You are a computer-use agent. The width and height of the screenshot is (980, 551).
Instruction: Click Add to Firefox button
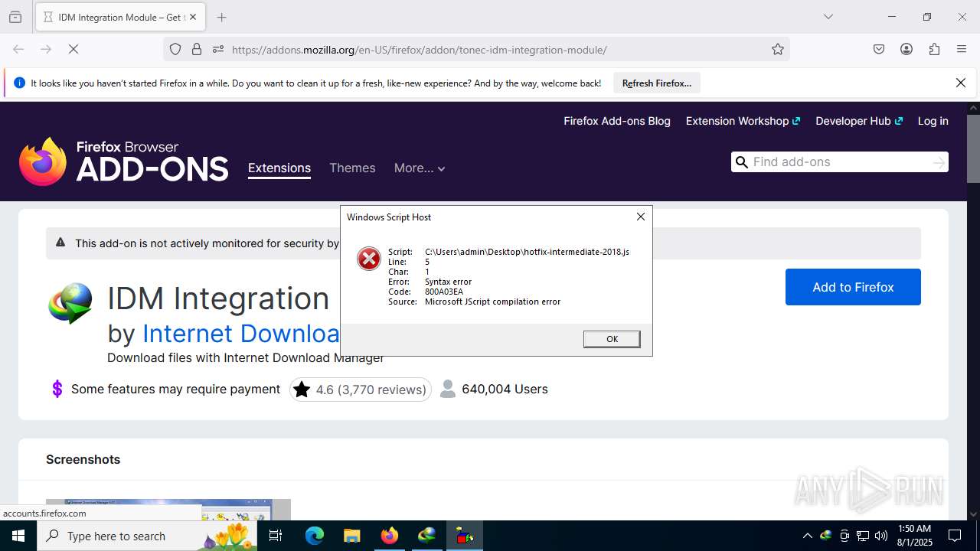tap(853, 287)
